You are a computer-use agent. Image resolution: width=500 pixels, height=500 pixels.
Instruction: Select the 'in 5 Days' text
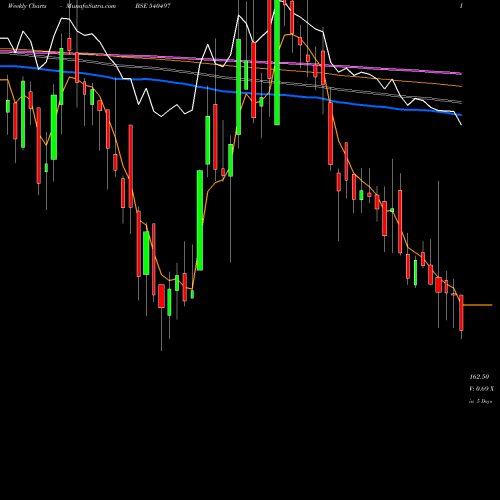481,401
